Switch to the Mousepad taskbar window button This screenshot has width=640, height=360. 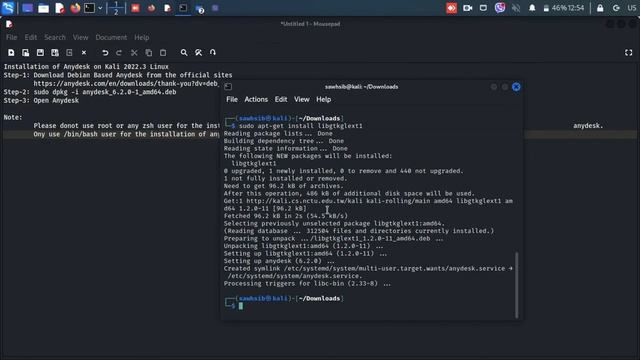(x=167, y=8)
